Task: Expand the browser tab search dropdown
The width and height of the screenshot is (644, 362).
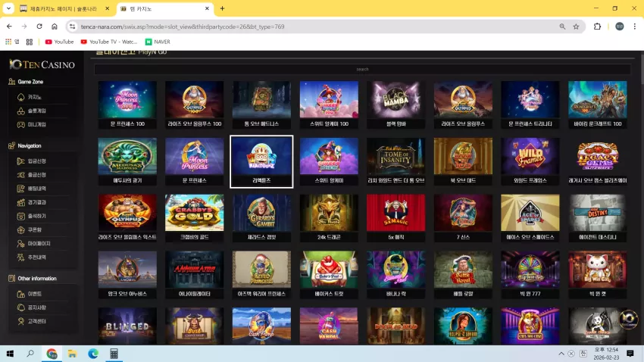Action: click(x=8, y=8)
